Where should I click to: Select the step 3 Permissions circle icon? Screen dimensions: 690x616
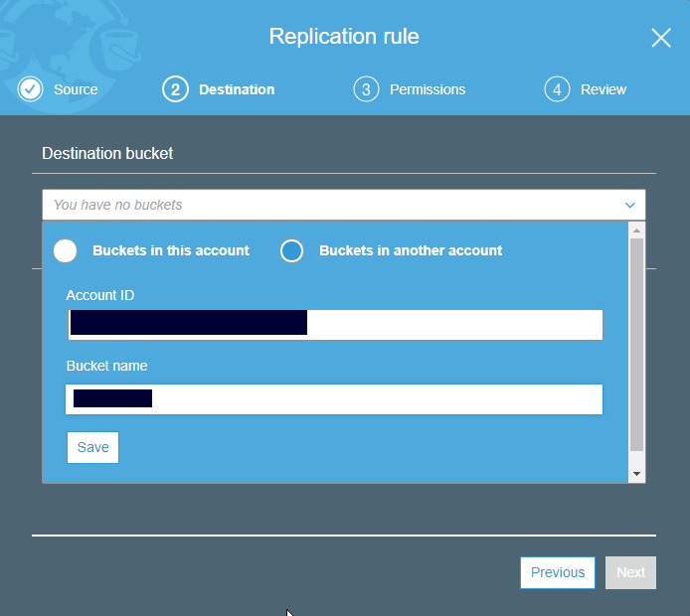pos(366,89)
